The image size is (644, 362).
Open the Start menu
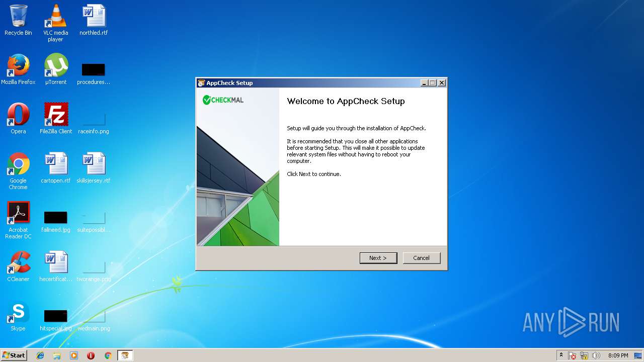point(14,355)
